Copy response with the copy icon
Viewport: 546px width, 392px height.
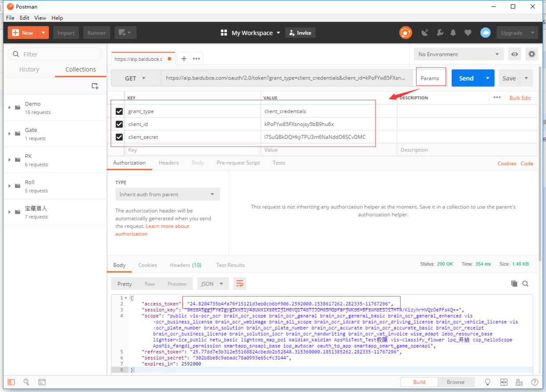[514, 284]
